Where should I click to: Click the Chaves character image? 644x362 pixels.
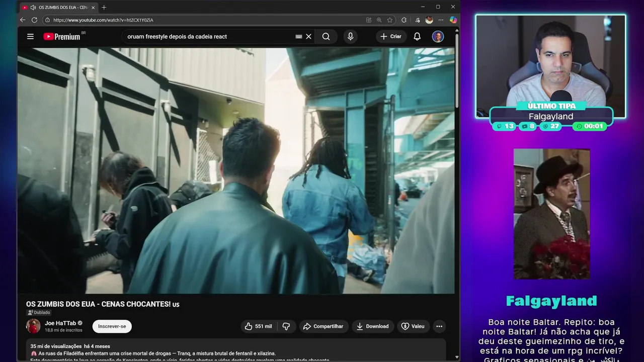pyautogui.click(x=551, y=214)
